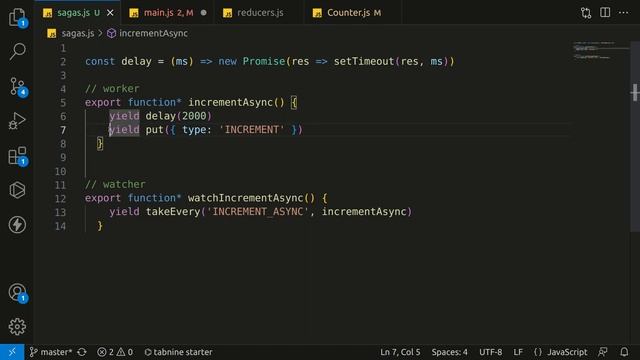640x360 pixels.
Task: Click takeEvery on line 13
Action: click(x=173, y=212)
